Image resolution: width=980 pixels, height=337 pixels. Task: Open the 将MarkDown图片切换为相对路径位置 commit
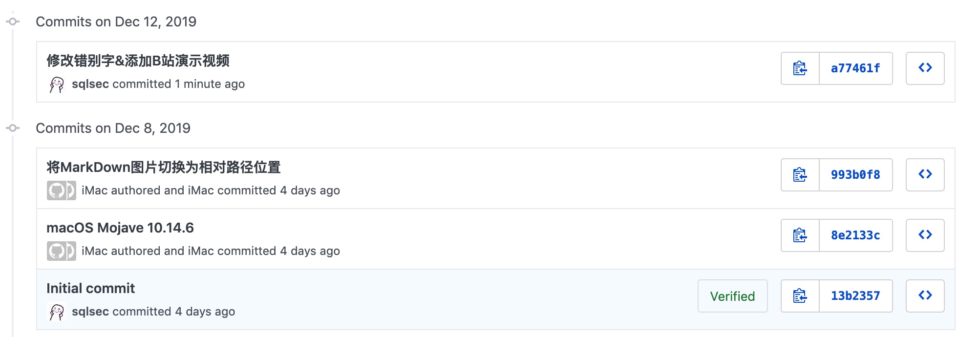(164, 167)
